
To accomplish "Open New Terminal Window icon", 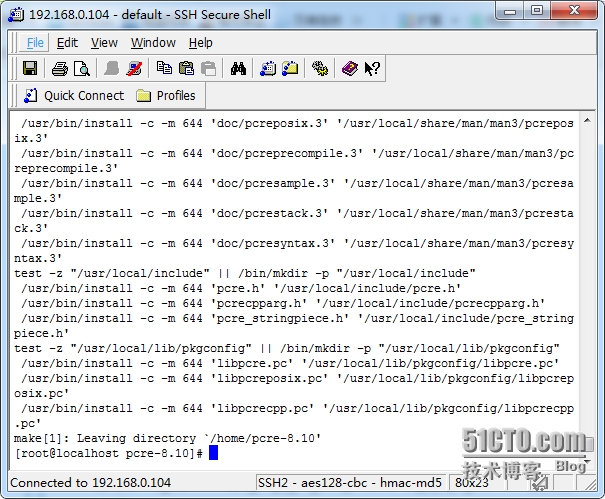I will [x=268, y=69].
